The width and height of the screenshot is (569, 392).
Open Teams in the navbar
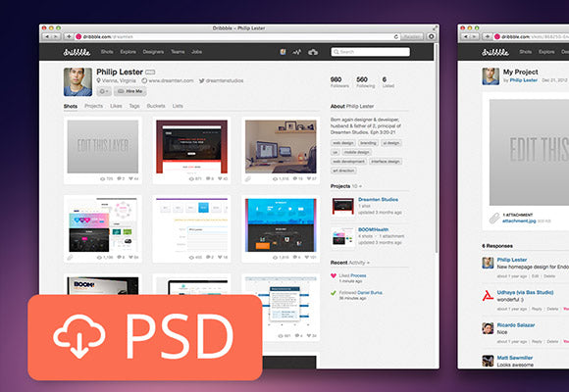pos(178,52)
